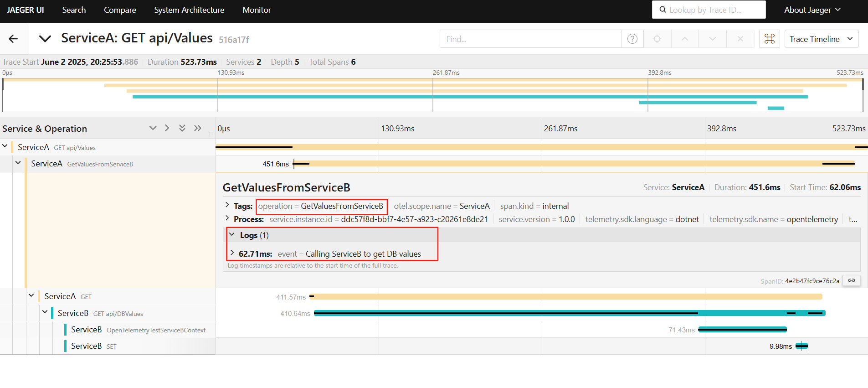Click the 451.6ms GetValuesFromServiceB span bar
This screenshot has height=388, width=868.
574,163
